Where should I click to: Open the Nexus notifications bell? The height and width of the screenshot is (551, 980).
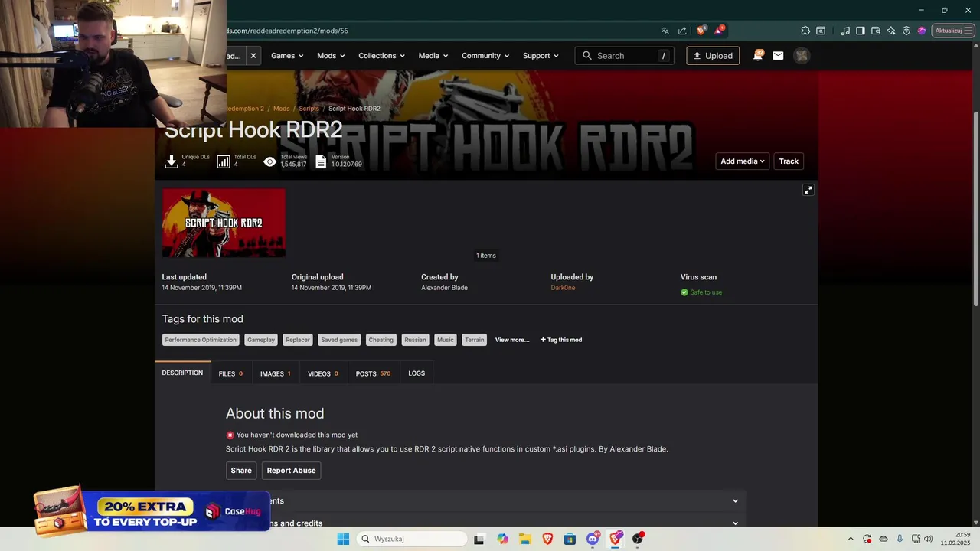click(758, 55)
